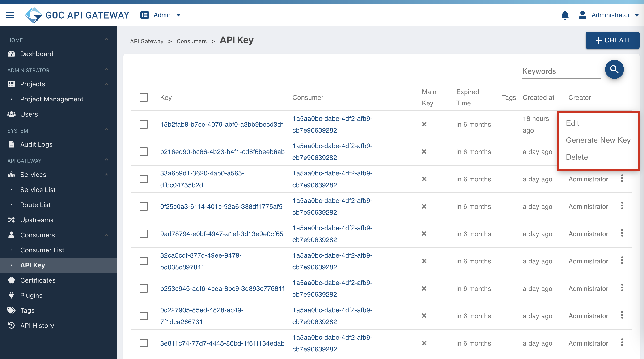Click the Administrator user avatar icon
The height and width of the screenshot is (359, 644).
pyautogui.click(x=582, y=15)
